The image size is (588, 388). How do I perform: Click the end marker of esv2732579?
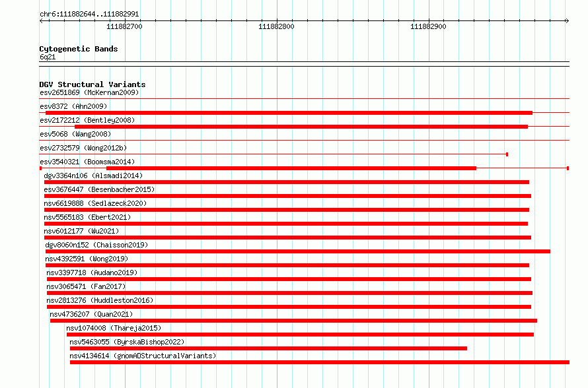point(507,154)
